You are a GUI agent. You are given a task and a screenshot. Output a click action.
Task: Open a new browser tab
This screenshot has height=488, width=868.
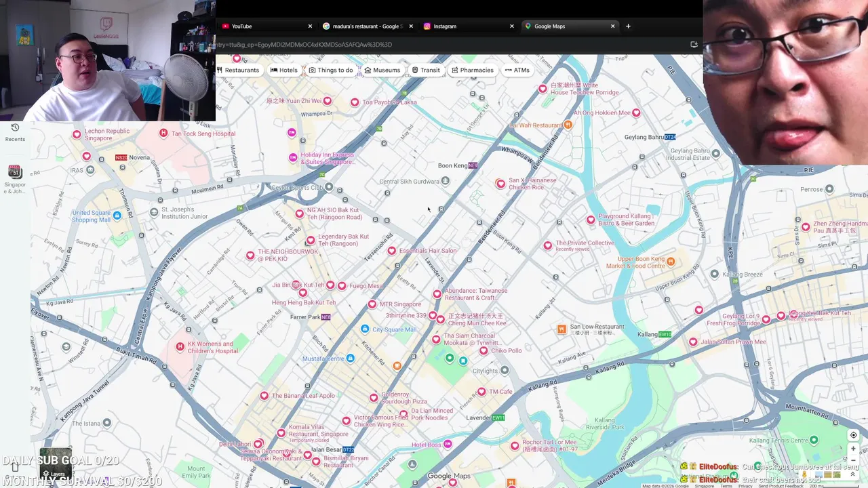[x=628, y=26]
